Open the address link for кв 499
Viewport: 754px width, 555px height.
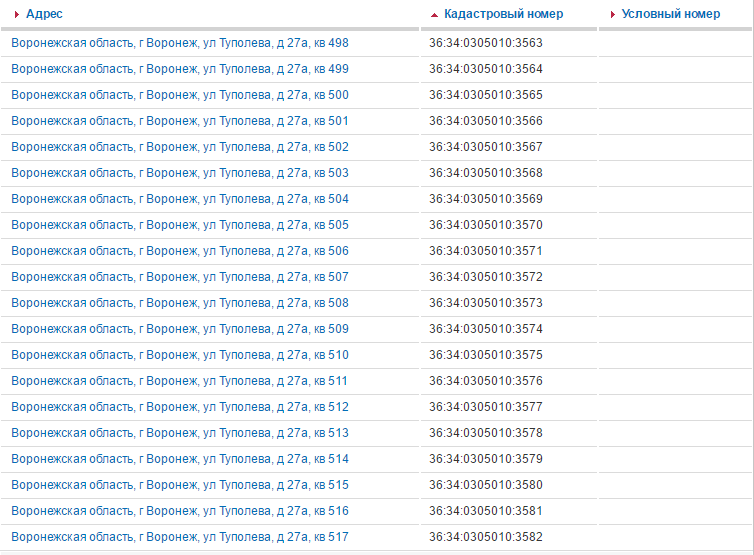[180, 69]
